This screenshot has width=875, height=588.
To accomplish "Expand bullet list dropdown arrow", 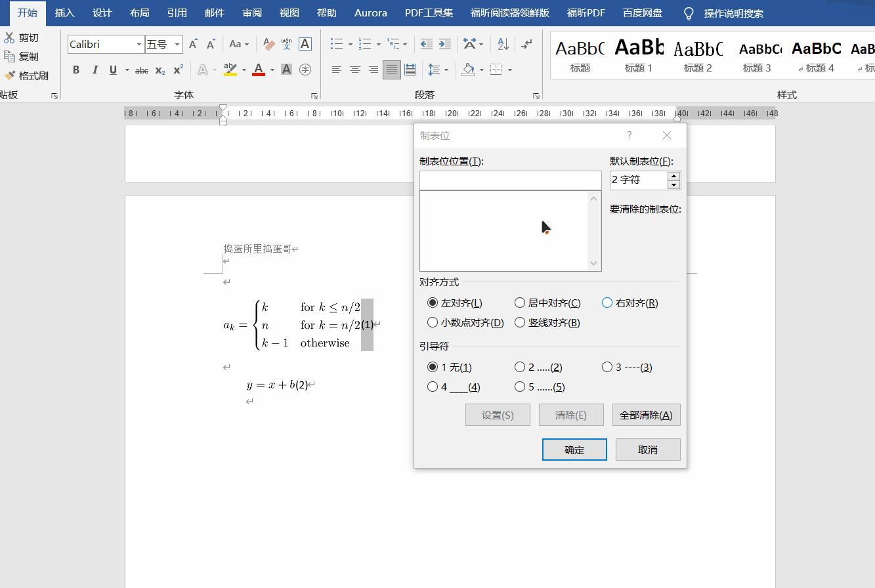I will 350,44.
